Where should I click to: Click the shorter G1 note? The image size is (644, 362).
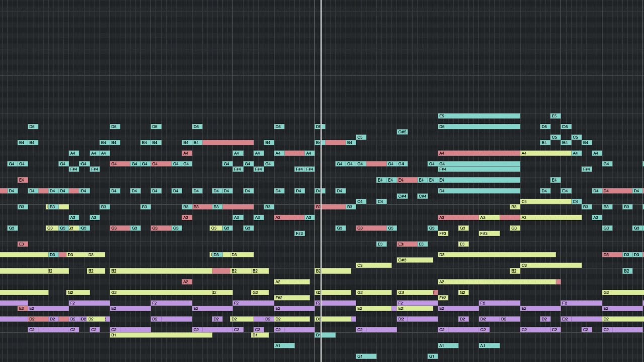point(433,356)
